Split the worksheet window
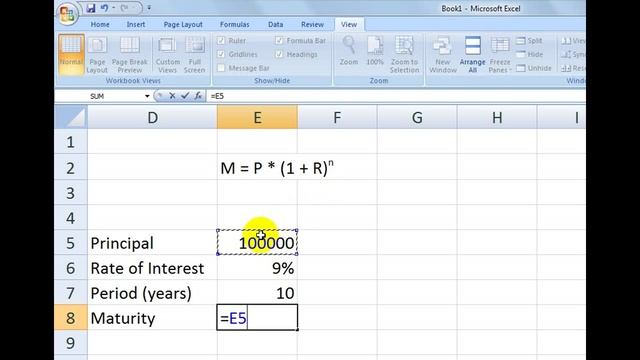The width and height of the screenshot is (640, 360). coord(529,41)
